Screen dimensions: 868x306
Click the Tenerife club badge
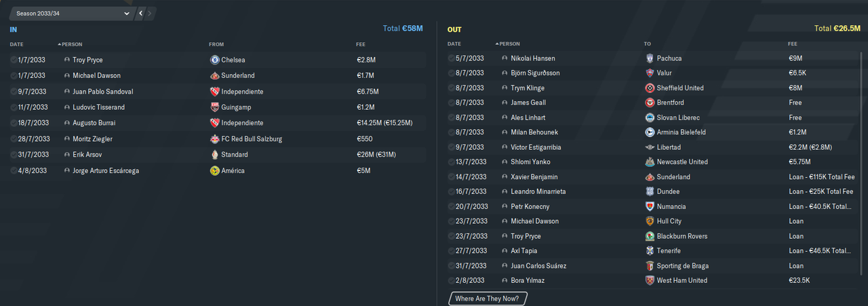(x=650, y=250)
